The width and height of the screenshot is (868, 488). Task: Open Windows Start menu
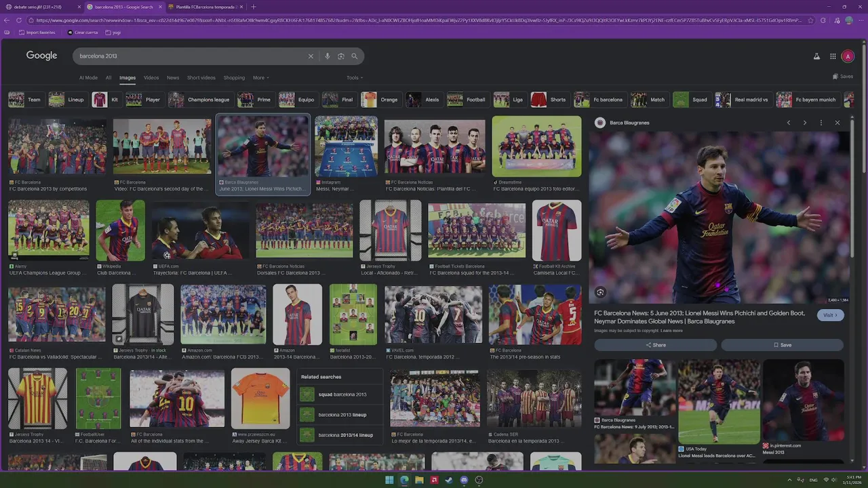(x=389, y=480)
